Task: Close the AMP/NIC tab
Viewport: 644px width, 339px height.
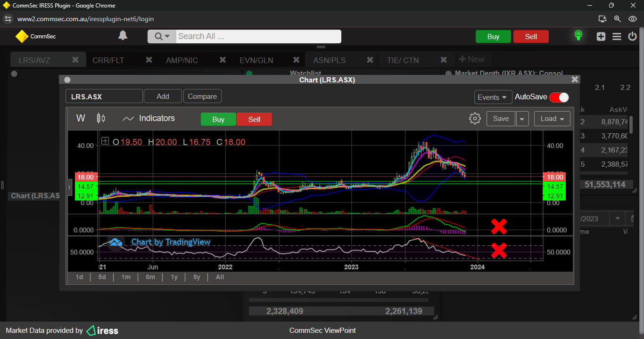Action: click(223, 60)
